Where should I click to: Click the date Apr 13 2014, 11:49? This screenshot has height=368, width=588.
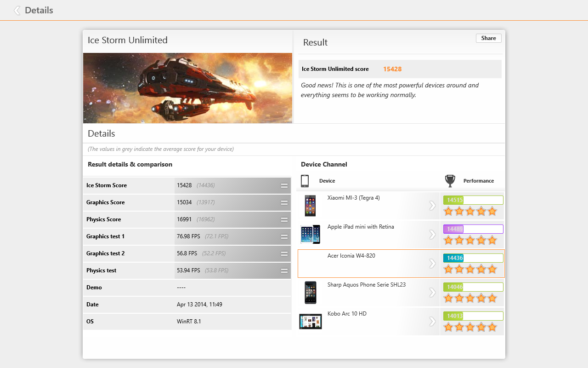[199, 305]
